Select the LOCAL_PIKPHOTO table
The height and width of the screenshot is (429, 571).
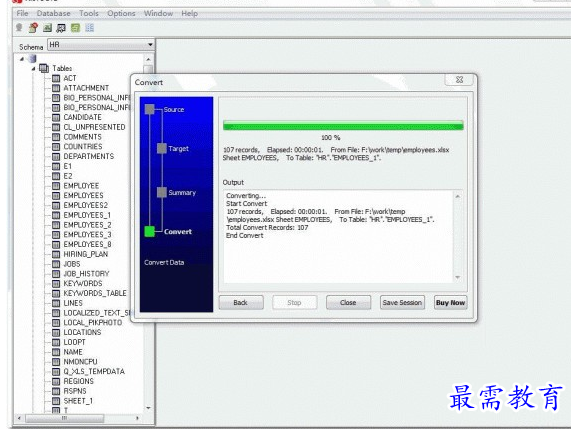point(93,323)
